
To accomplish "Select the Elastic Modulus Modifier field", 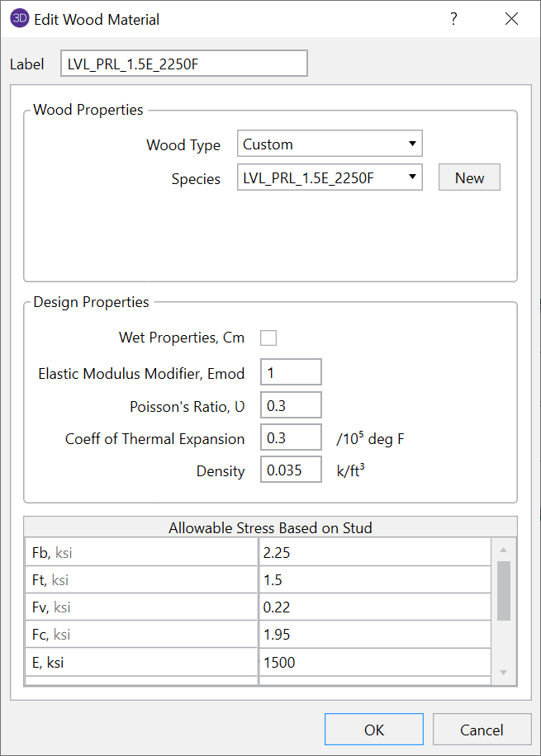I will pyautogui.click(x=290, y=372).
